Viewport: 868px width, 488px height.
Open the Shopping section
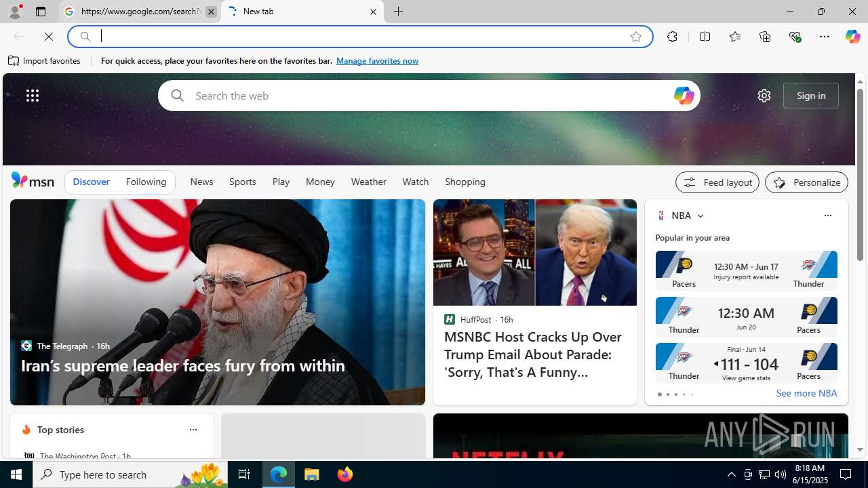(x=465, y=182)
